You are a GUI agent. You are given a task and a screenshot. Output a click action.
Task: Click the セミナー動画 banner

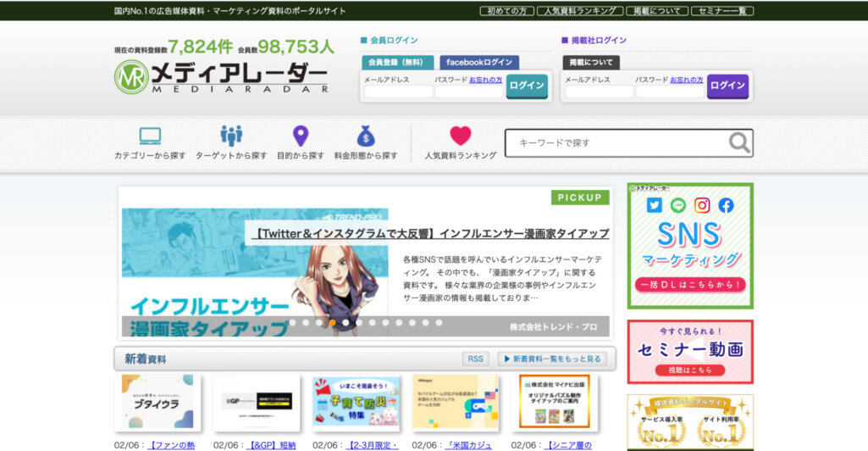(690, 352)
